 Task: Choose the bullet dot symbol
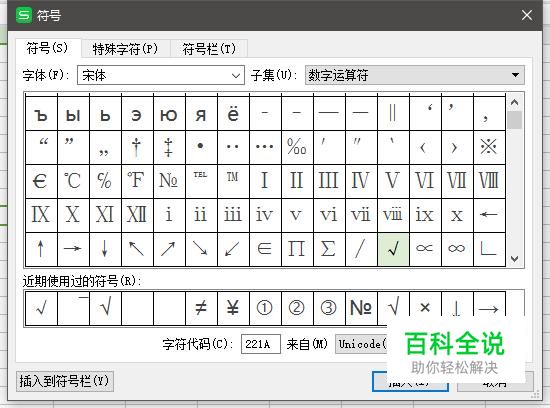201,147
